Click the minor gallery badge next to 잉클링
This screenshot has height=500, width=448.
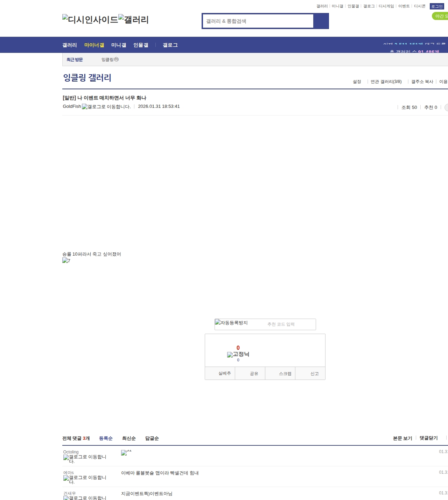[x=117, y=60]
